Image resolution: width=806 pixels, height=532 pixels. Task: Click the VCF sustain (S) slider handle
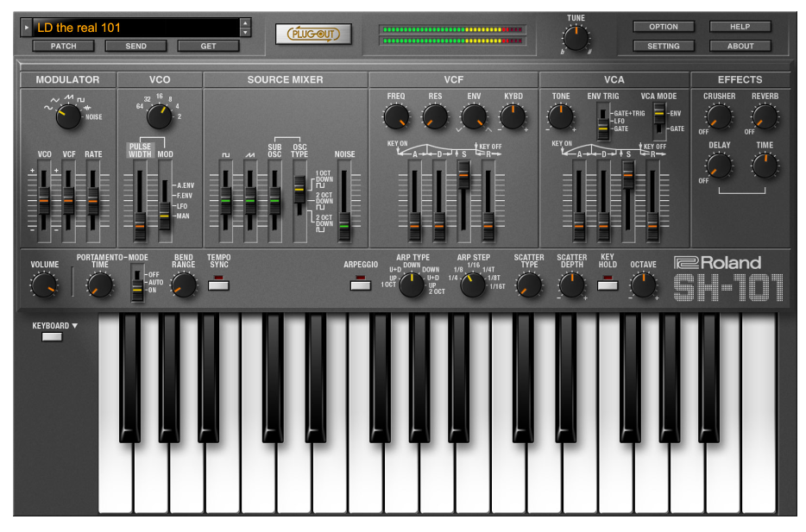click(x=463, y=174)
